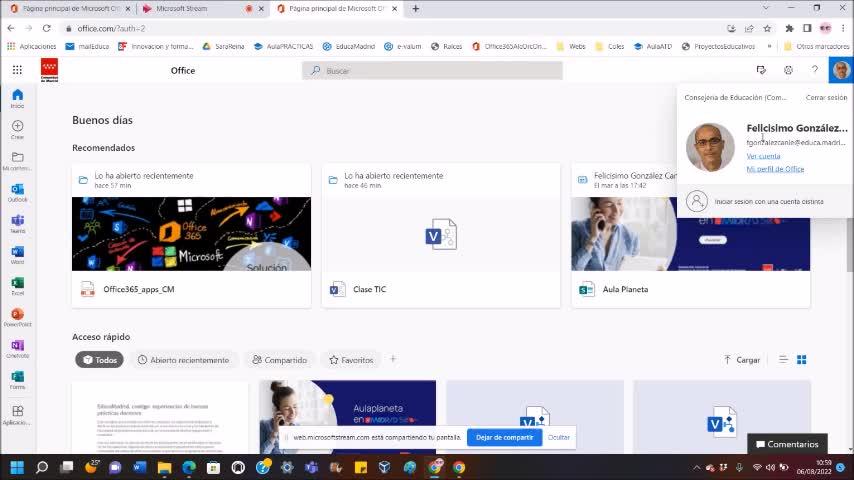Open the Clase TIC recommended file
Screen dimensions: 854x480
(441, 235)
